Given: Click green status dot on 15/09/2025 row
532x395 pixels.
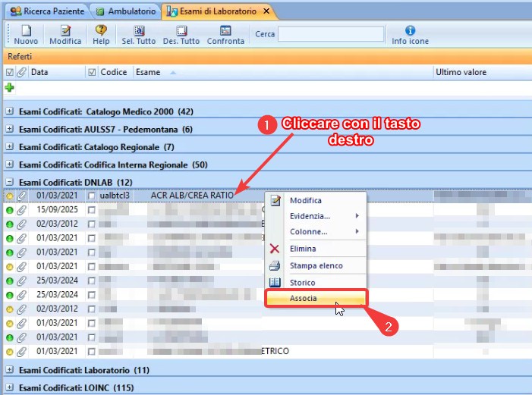Looking at the screenshot, I should click(10, 210).
